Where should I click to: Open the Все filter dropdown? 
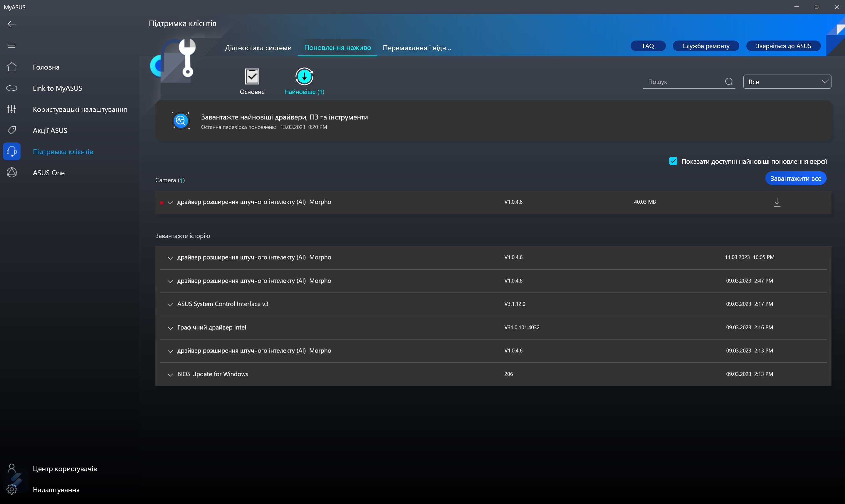point(787,82)
